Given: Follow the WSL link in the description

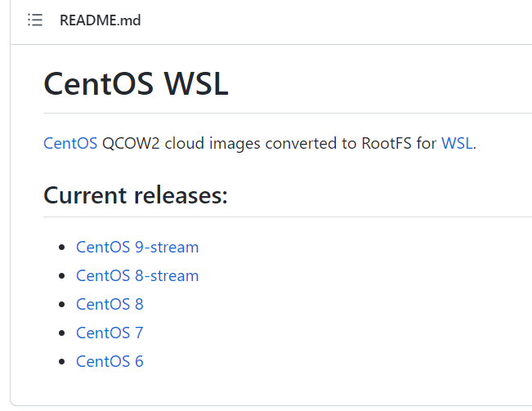Looking at the screenshot, I should tap(457, 143).
